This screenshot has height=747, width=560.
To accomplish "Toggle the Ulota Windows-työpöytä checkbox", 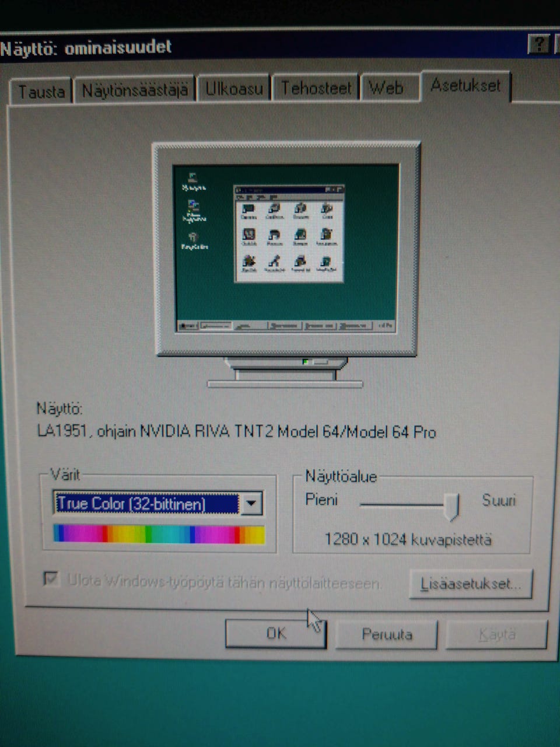I will 51,579.
